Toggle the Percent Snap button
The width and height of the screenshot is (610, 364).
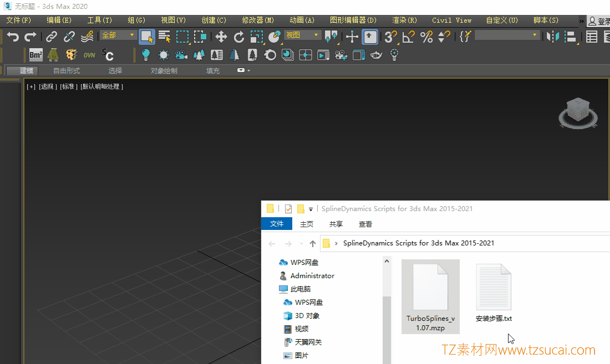[x=426, y=37]
